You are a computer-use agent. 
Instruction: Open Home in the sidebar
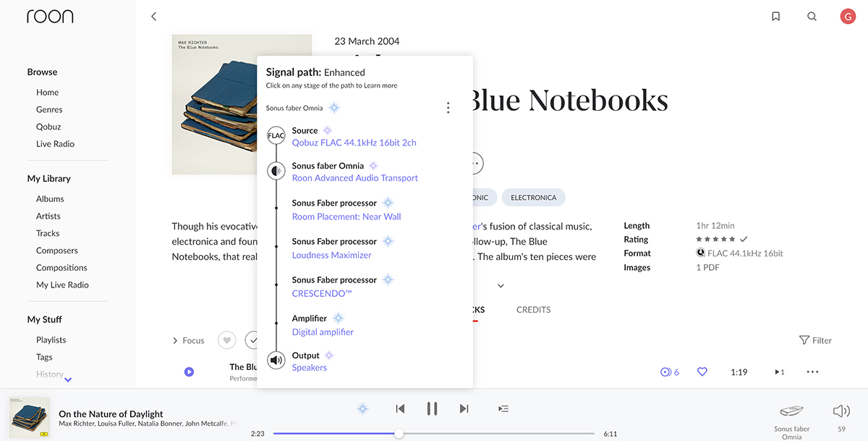click(48, 92)
